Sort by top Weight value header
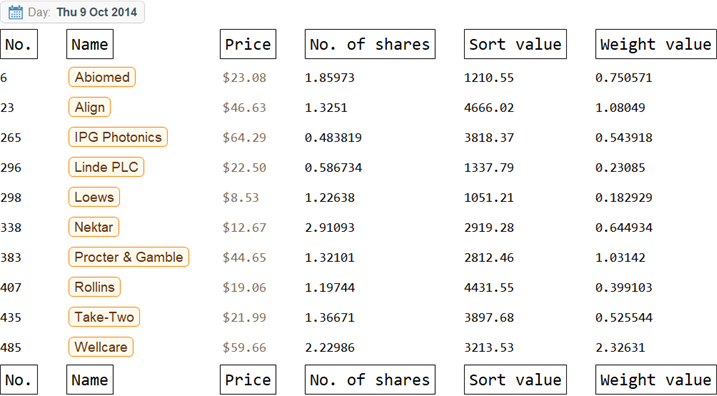This screenshot has width=717, height=396. (656, 44)
